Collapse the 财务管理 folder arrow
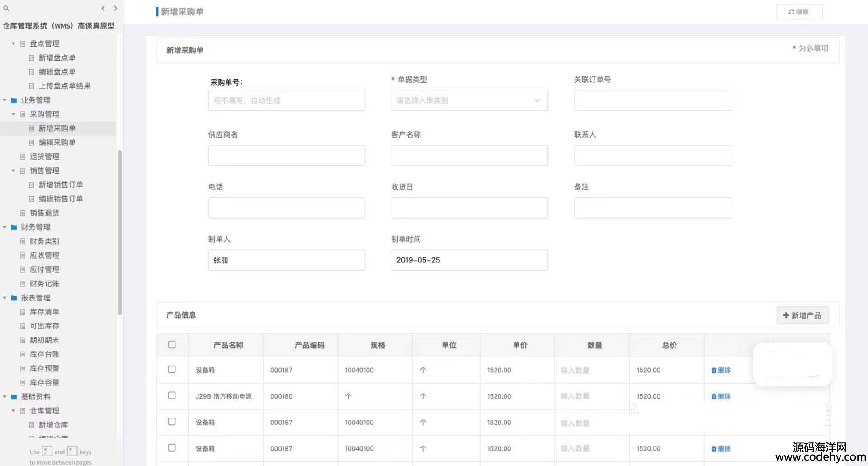 coord(5,227)
